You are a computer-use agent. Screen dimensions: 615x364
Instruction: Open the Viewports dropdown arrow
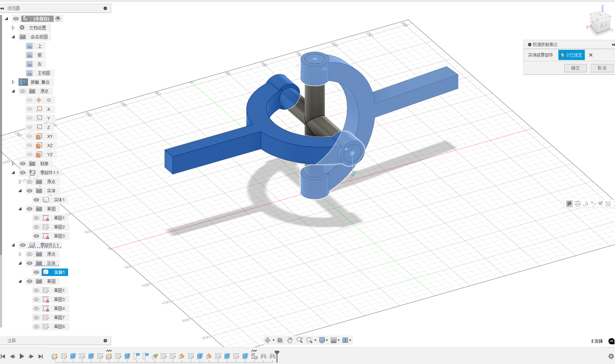(x=350, y=340)
